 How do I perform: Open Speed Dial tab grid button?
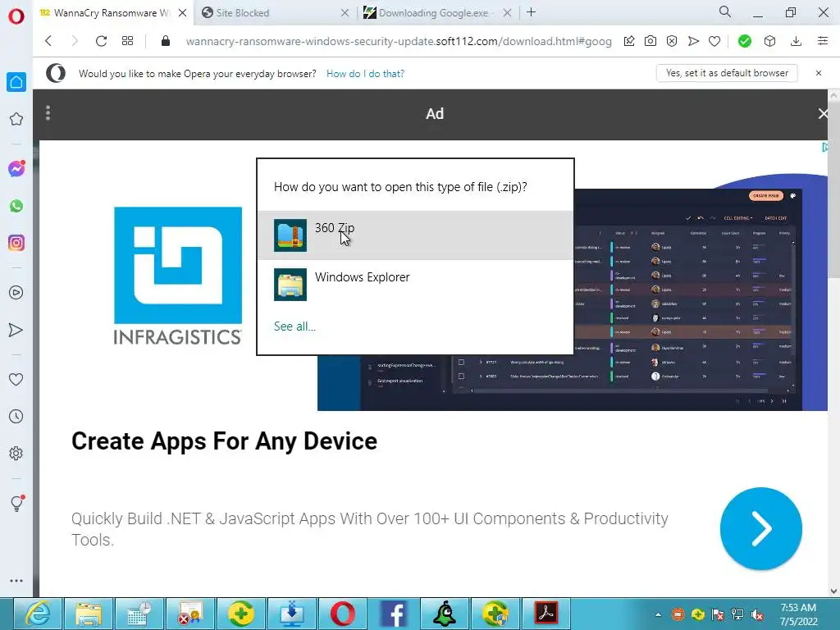127,41
